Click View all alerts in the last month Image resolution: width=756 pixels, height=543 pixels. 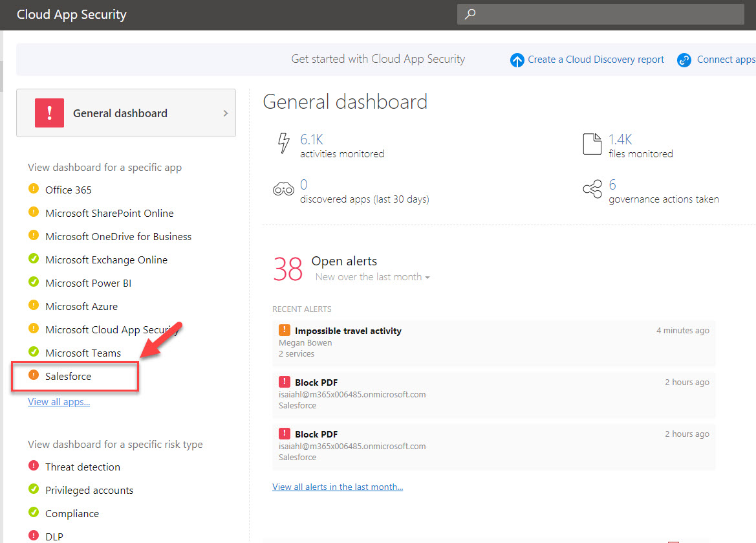click(x=338, y=487)
